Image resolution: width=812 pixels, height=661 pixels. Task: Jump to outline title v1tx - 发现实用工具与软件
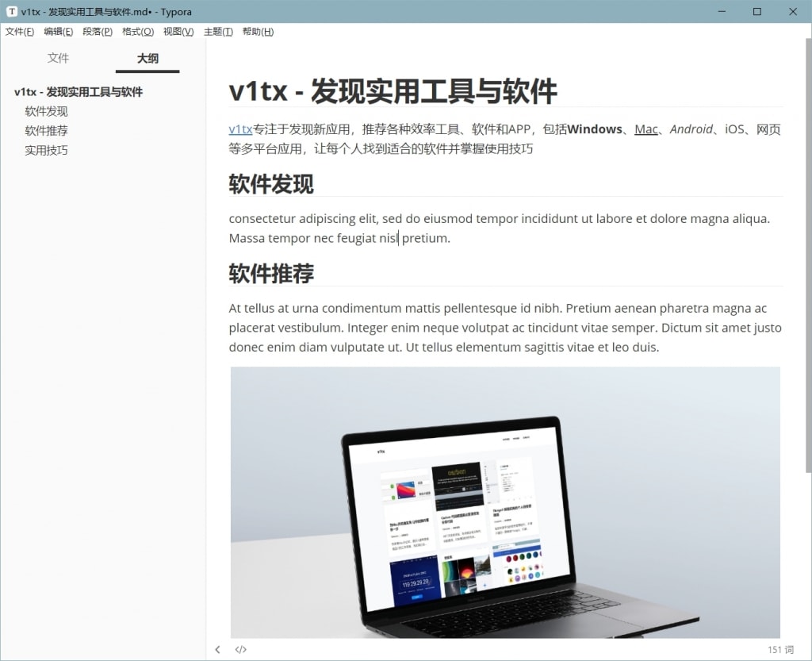pos(79,92)
